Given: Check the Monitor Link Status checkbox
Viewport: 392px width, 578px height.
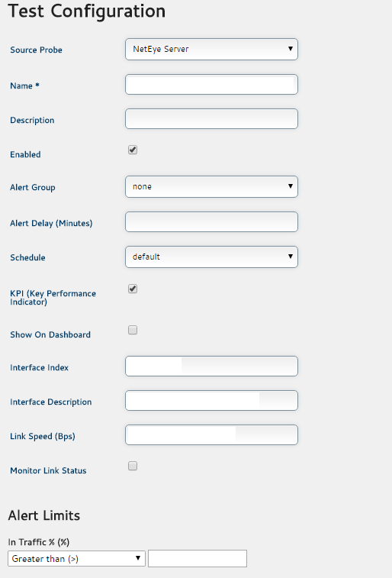Looking at the screenshot, I should 133,466.
